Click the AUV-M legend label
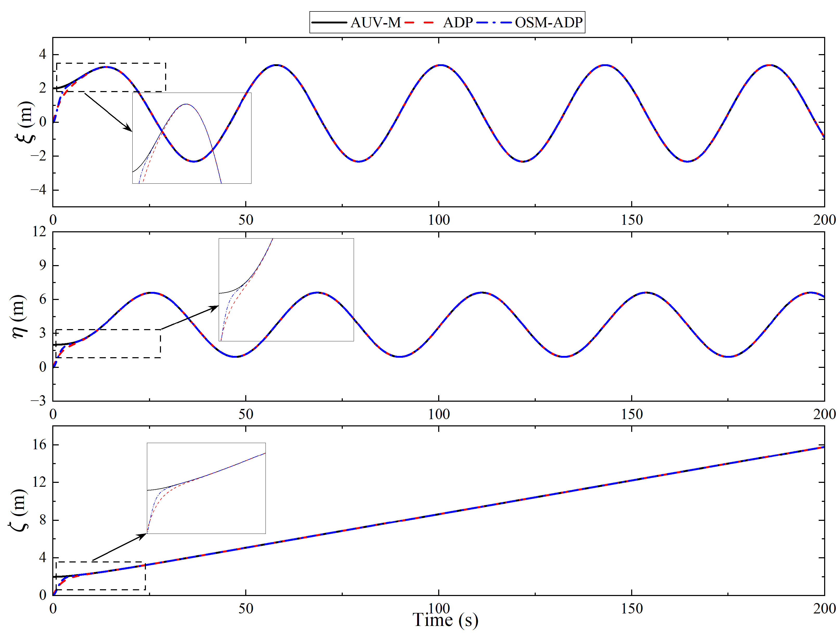 pos(375,22)
